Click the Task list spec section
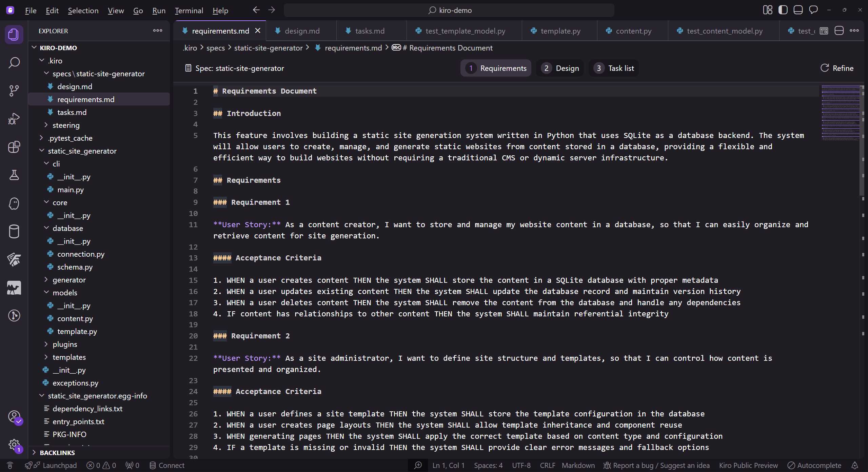Viewport: 868px width, 472px height. pos(614,68)
